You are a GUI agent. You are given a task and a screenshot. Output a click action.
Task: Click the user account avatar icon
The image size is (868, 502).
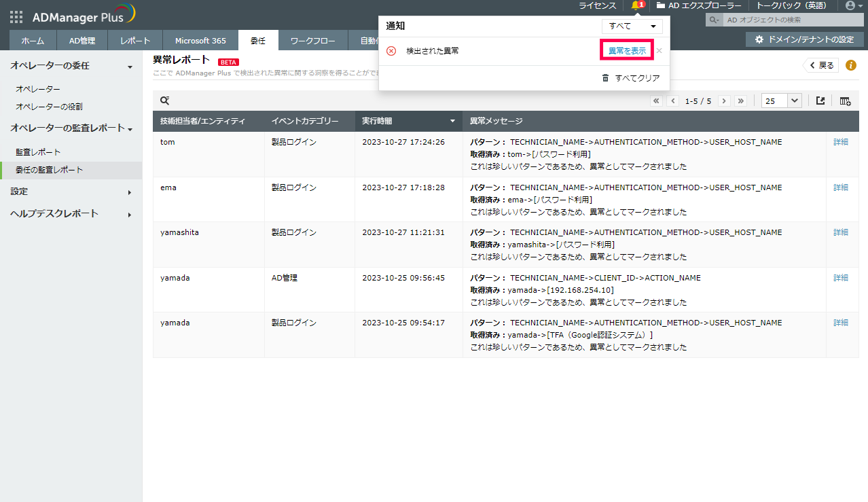click(x=850, y=5)
